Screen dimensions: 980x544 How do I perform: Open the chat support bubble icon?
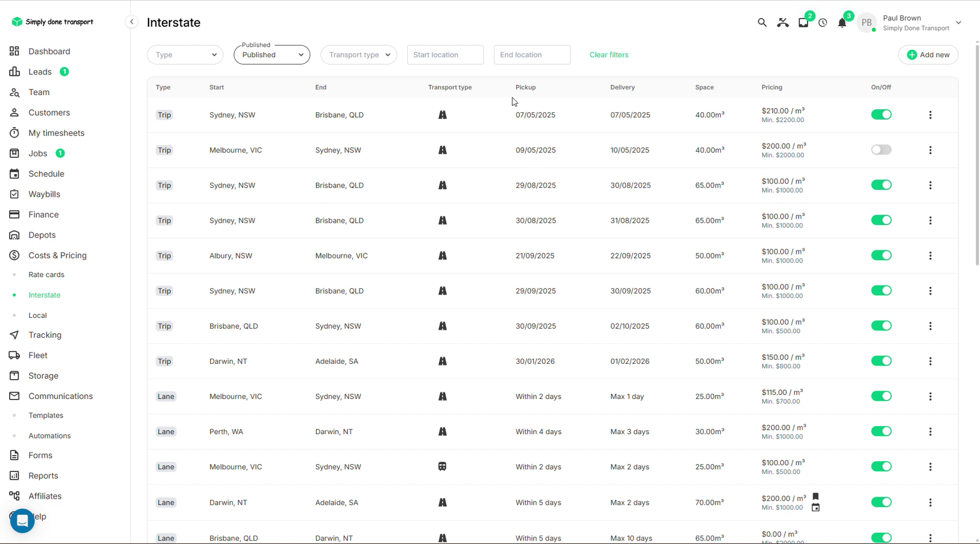point(22,520)
